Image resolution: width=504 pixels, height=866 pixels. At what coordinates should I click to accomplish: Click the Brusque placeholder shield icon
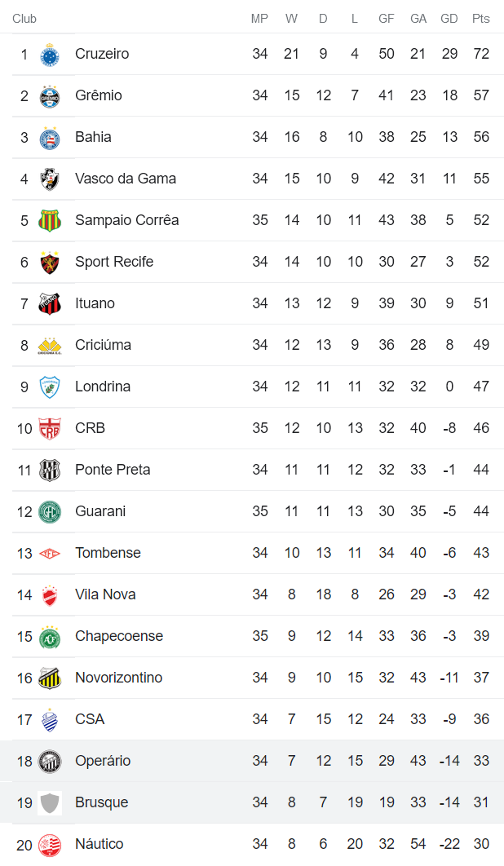pos(50,803)
